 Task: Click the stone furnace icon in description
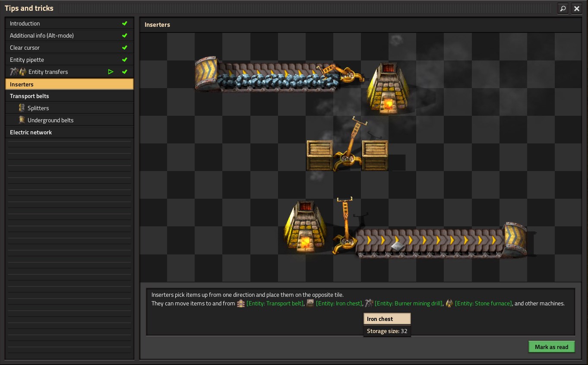tap(449, 303)
